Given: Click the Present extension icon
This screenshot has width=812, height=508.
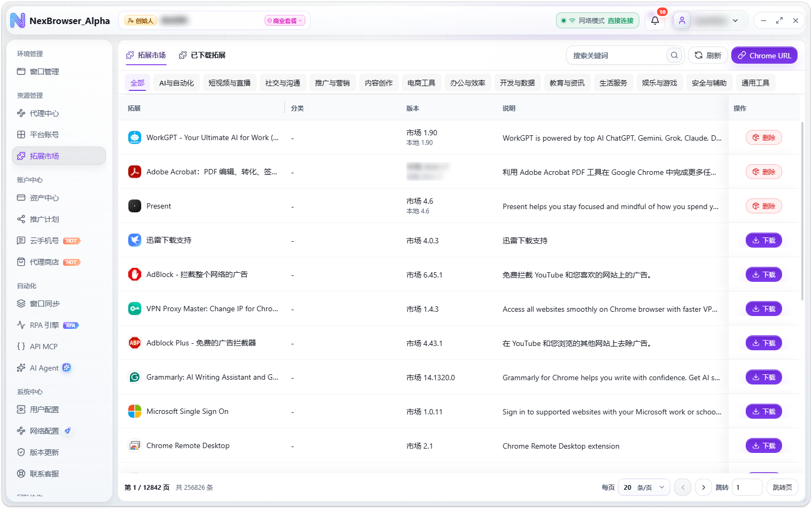Looking at the screenshot, I should [135, 206].
